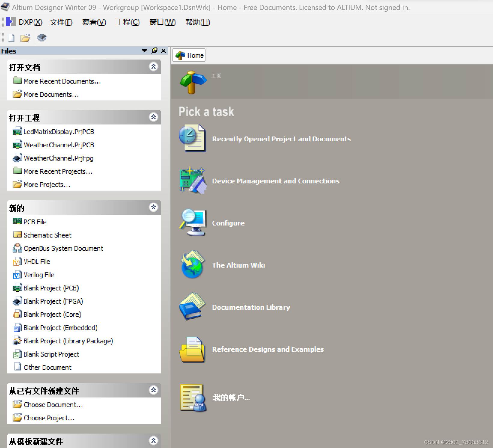Open More Projects... entry
This screenshot has width=493, height=448.
tap(47, 185)
